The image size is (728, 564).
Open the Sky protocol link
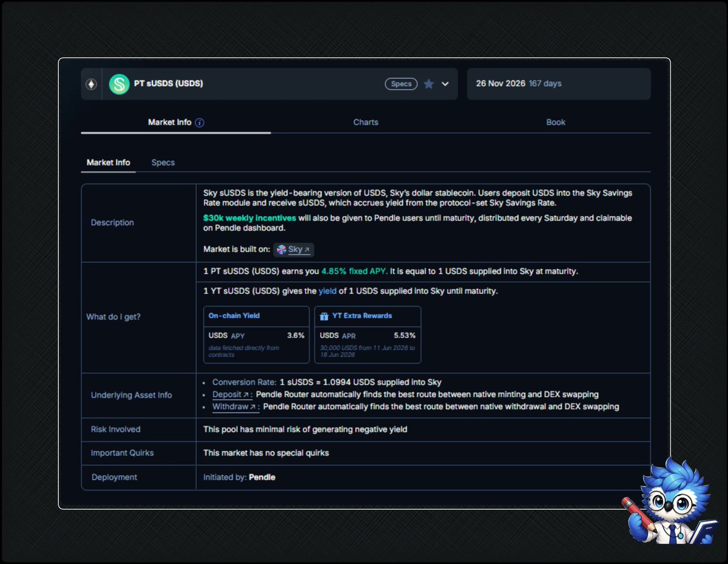(294, 250)
